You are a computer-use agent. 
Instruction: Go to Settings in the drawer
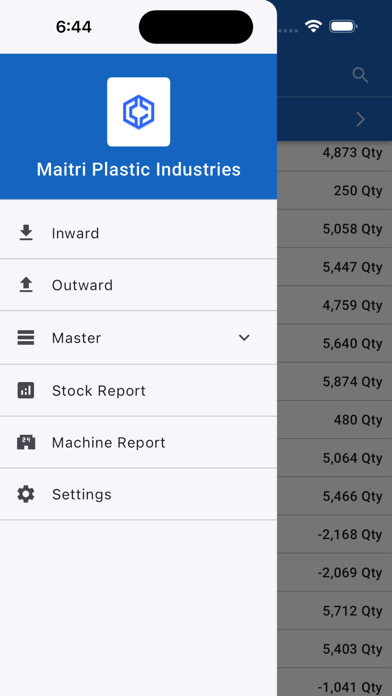pyautogui.click(x=139, y=494)
